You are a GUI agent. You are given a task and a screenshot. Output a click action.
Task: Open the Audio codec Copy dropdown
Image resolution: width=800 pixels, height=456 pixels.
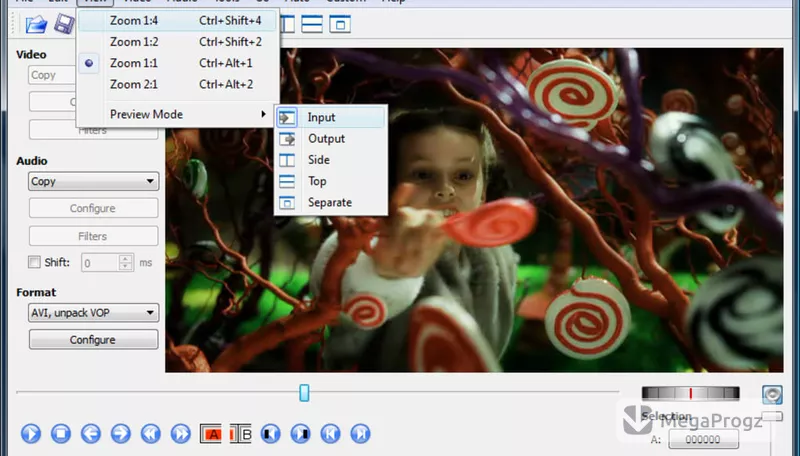(93, 181)
